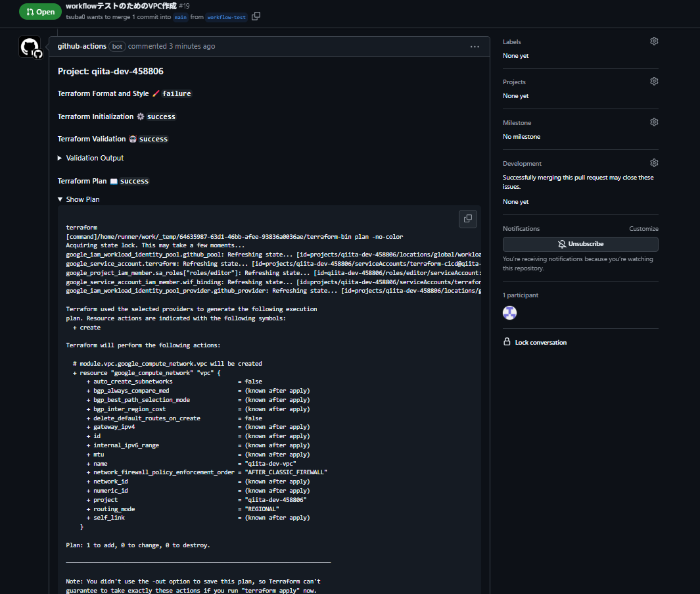Open the main branch link
This screenshot has height=594, width=700.
click(x=180, y=17)
